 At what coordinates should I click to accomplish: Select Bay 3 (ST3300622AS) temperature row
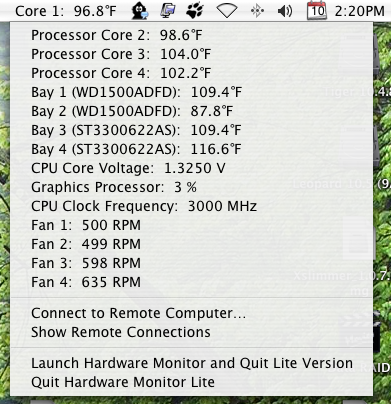[191, 130]
